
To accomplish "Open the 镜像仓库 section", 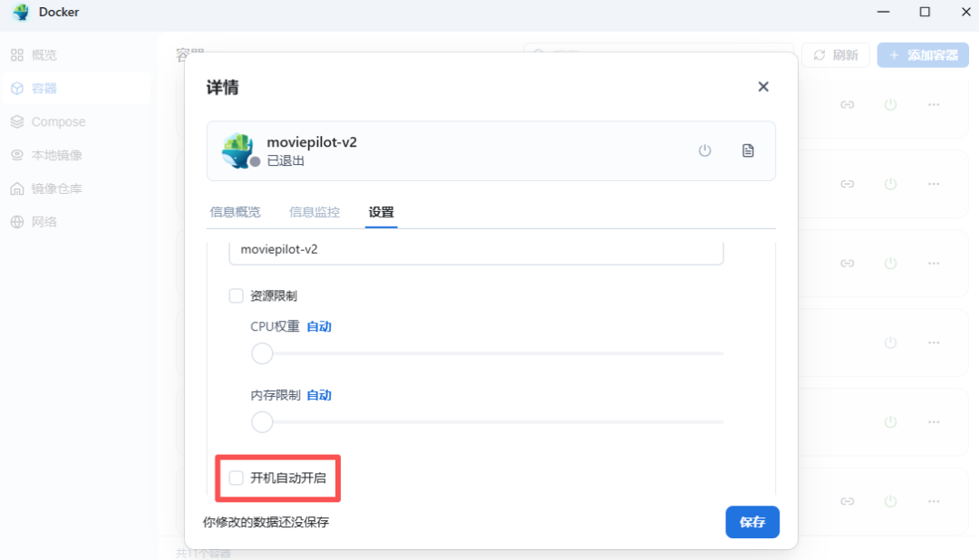I will point(51,188).
